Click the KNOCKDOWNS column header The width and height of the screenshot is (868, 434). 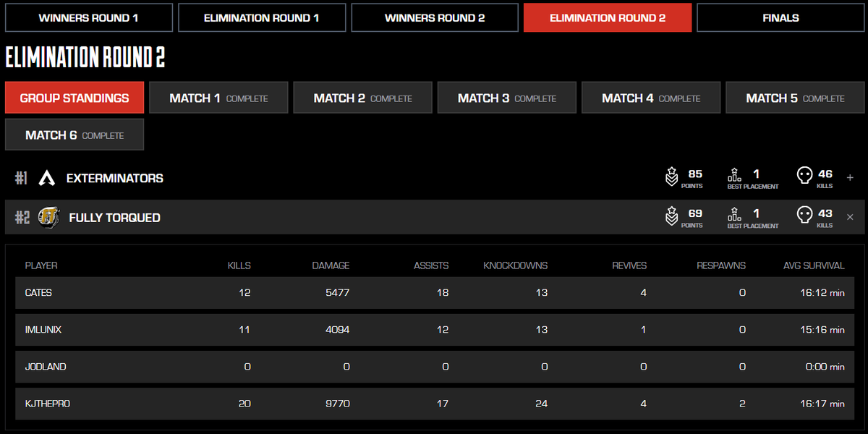515,265
